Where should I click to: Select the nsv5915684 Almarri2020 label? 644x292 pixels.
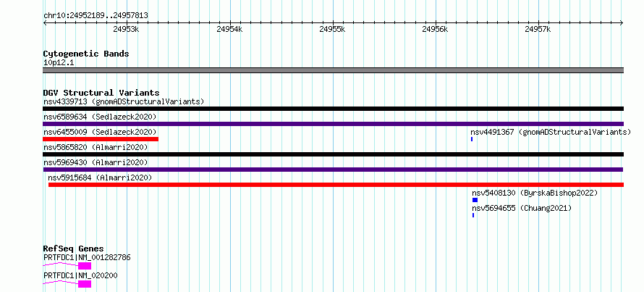[100, 178]
